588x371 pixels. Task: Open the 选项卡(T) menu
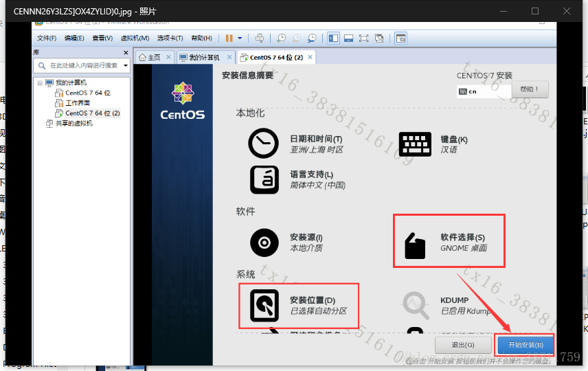click(x=170, y=38)
